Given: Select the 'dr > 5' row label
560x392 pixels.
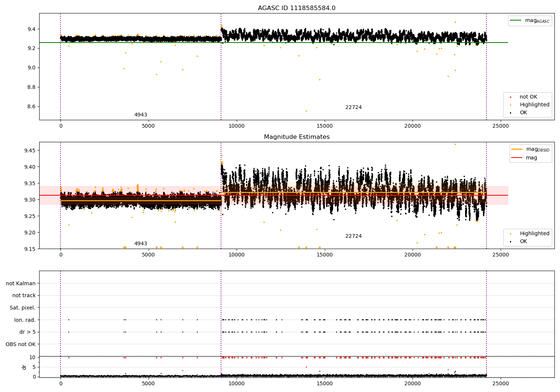Looking at the screenshot, I should 28,332.
